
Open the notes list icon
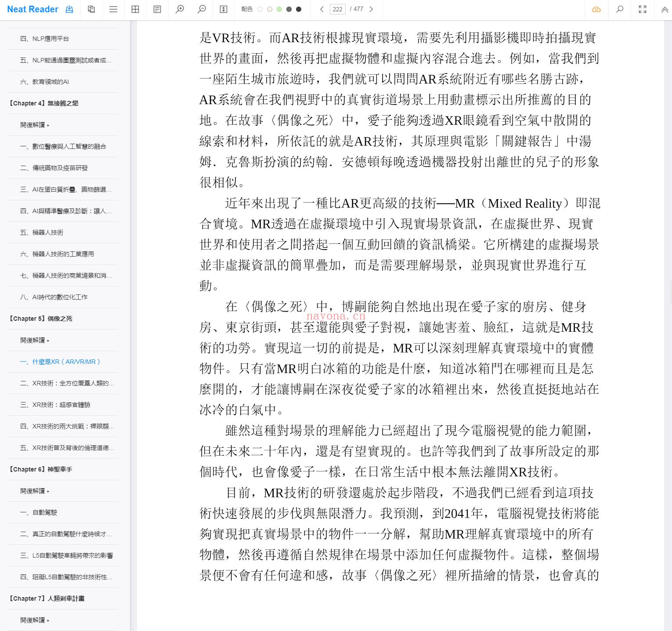coord(157,9)
